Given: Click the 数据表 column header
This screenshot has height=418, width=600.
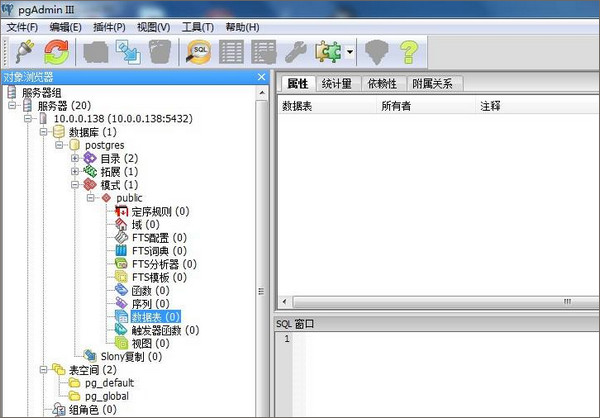Looking at the screenshot, I should click(327, 106).
